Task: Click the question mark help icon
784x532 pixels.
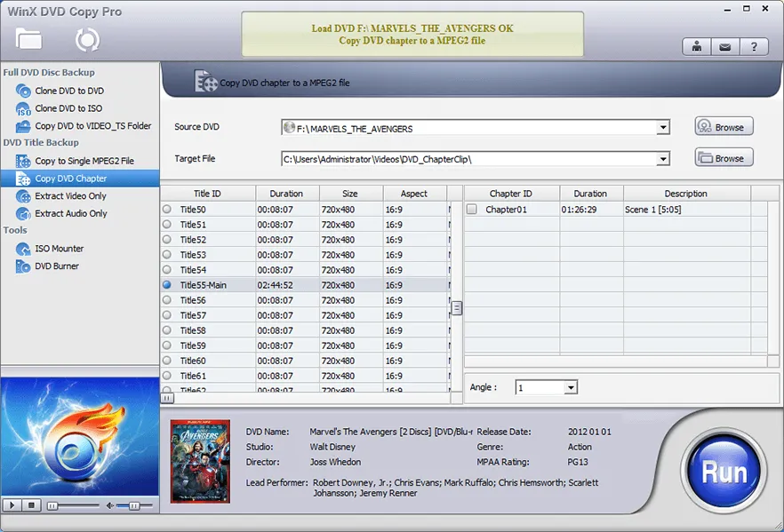Action: coord(755,47)
